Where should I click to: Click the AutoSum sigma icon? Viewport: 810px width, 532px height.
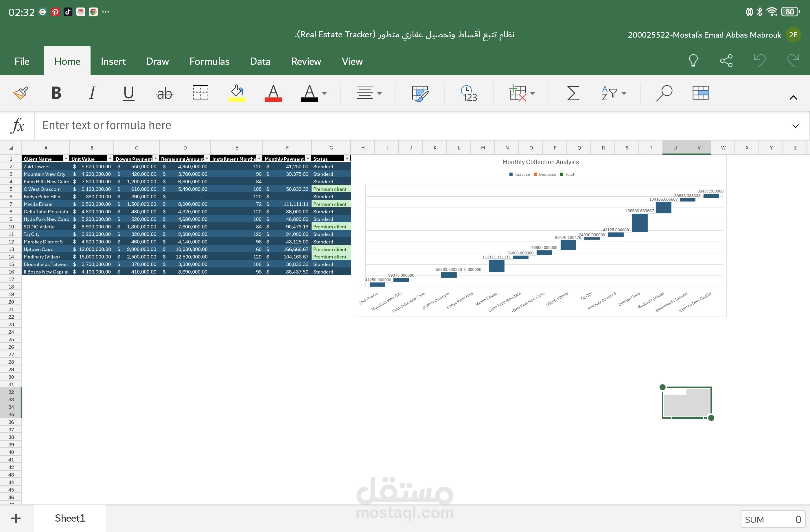573,93
